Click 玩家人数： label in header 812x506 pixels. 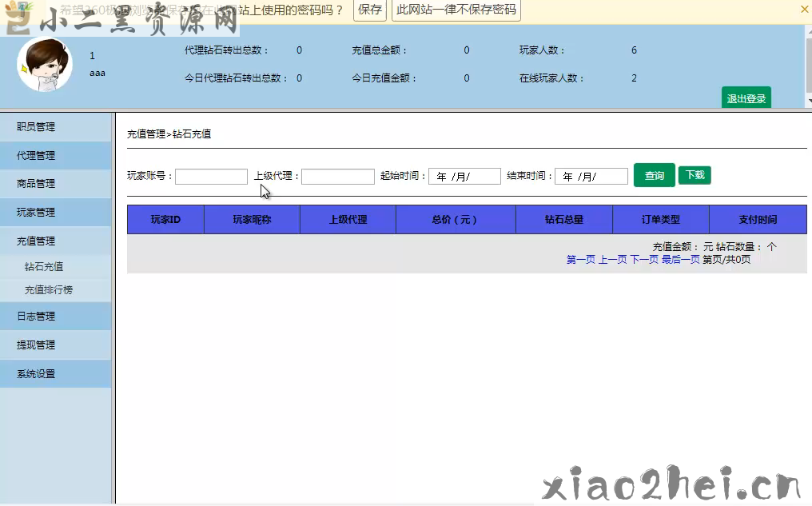point(542,50)
